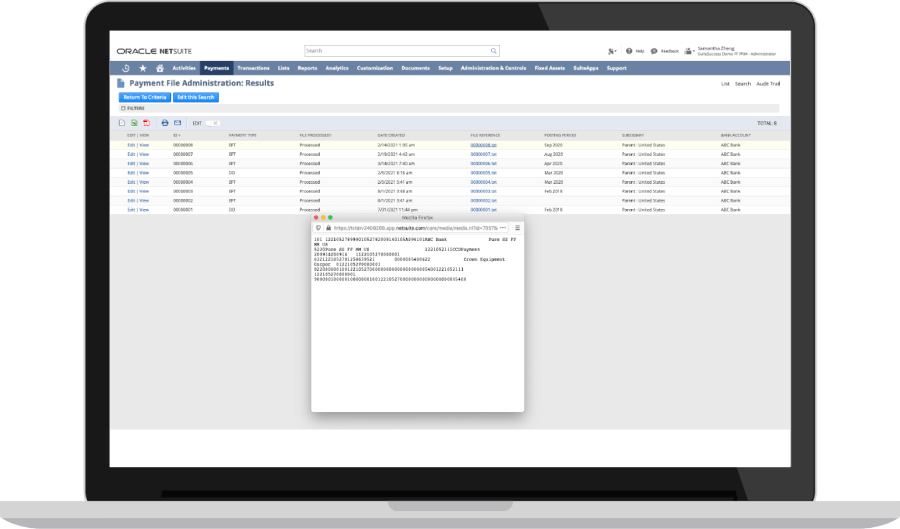Open the role switcher beside Samantha Zheng
Image resolution: width=900 pixels, height=529 pixels.
point(689,51)
